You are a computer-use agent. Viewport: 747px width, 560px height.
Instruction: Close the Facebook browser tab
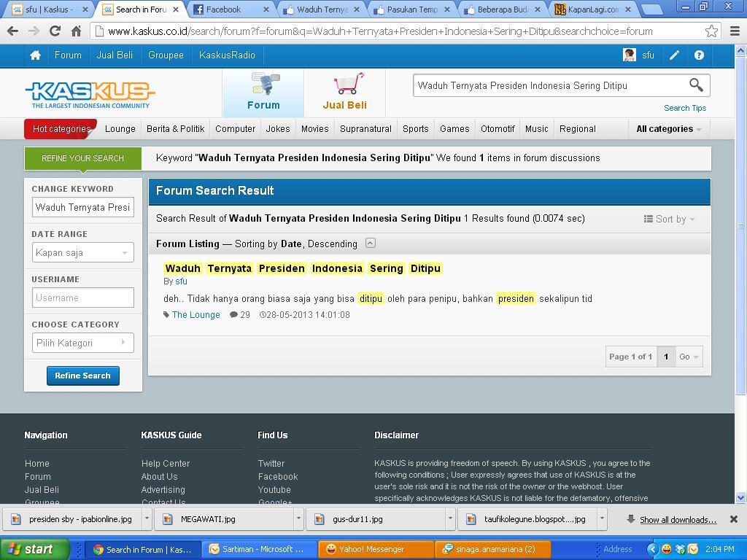[266, 9]
